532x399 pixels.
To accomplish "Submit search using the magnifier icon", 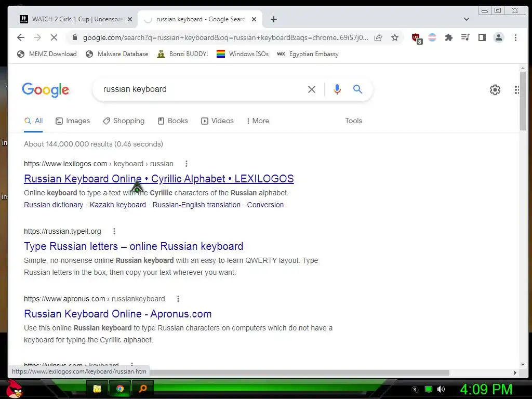I will coord(357,89).
